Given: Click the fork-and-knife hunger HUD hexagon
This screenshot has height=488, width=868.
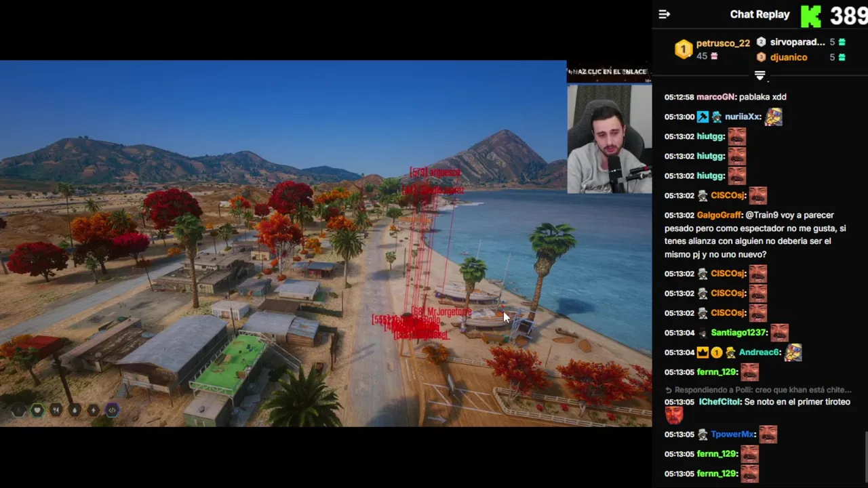Looking at the screenshot, I should [56, 410].
